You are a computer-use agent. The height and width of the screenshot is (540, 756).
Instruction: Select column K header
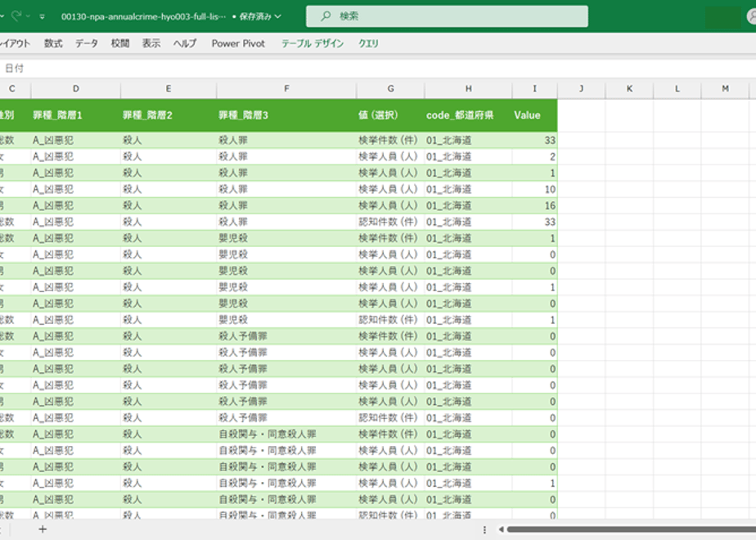pyautogui.click(x=629, y=88)
